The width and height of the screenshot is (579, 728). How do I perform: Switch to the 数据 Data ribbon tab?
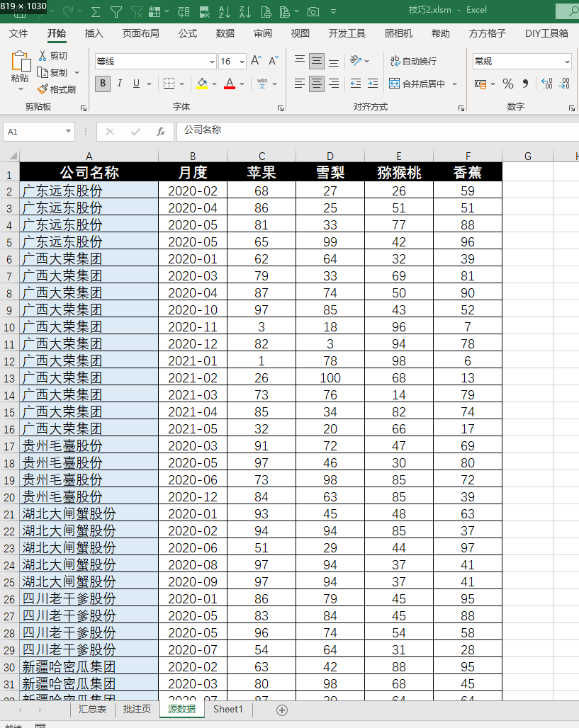[x=225, y=33]
